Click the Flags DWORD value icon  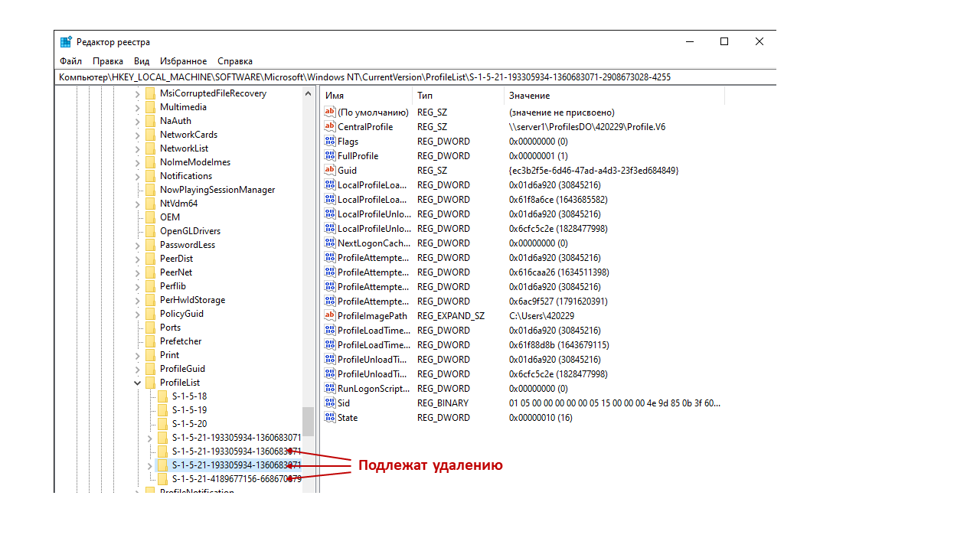tap(330, 142)
